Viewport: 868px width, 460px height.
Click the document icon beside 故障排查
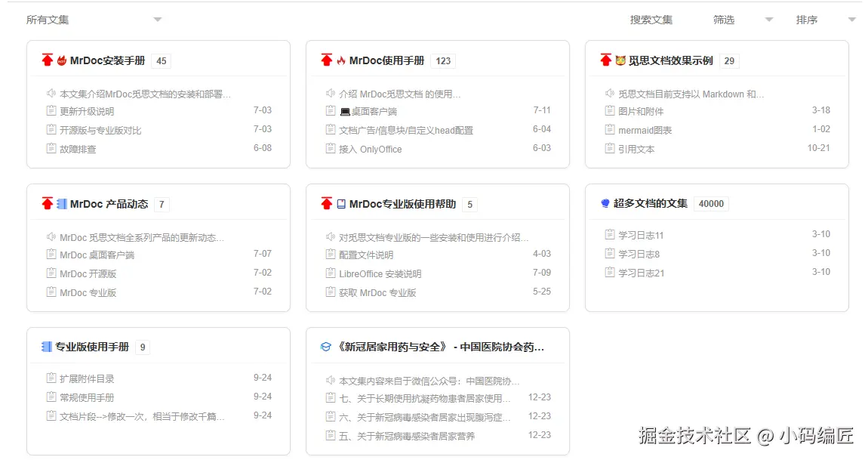pos(51,149)
